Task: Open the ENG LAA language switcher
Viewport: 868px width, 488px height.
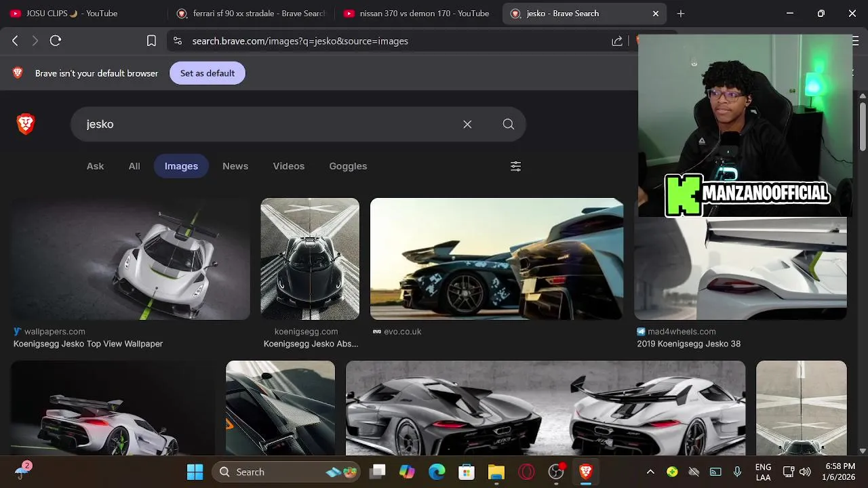Action: pyautogui.click(x=763, y=472)
